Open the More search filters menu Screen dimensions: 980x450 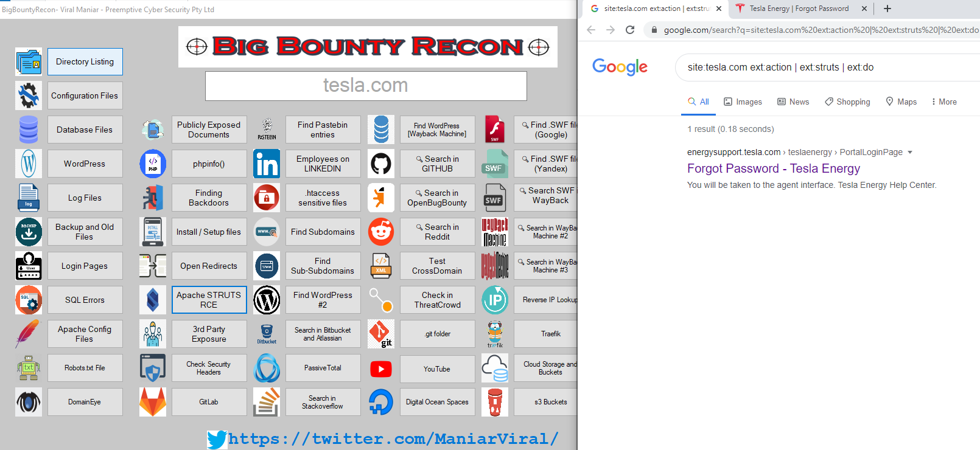944,102
